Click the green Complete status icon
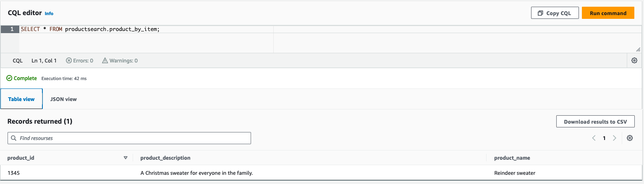 tap(9, 78)
